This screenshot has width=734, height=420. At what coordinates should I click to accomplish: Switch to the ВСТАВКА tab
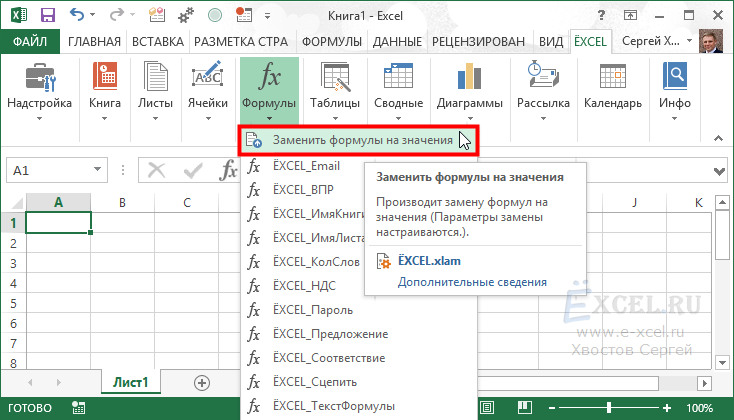click(x=158, y=42)
